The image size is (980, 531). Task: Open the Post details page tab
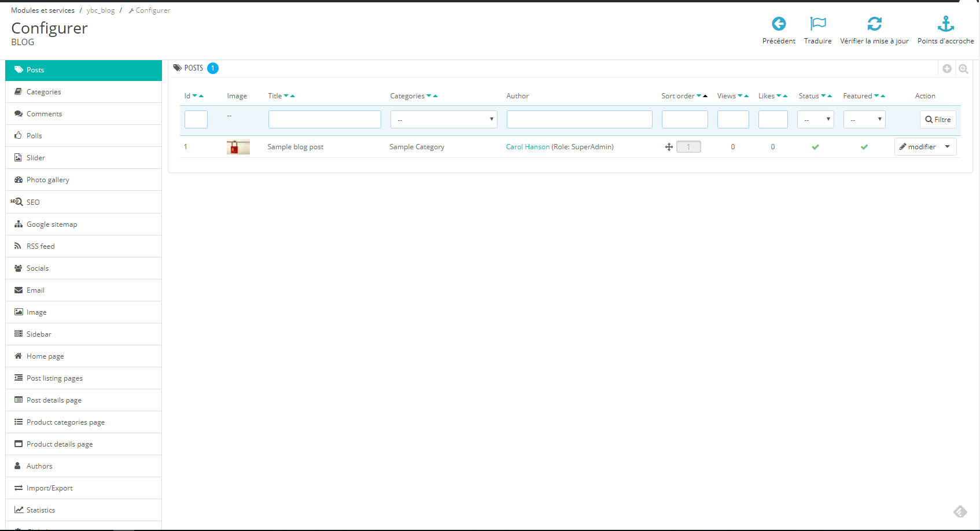click(x=83, y=400)
